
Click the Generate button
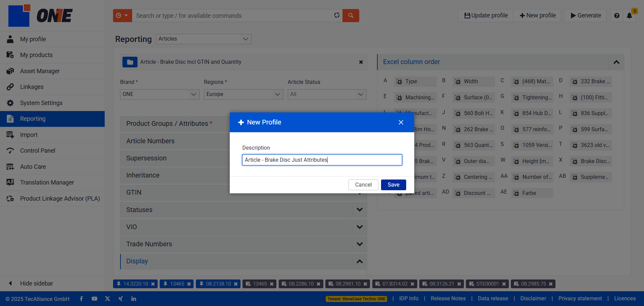[585, 15]
